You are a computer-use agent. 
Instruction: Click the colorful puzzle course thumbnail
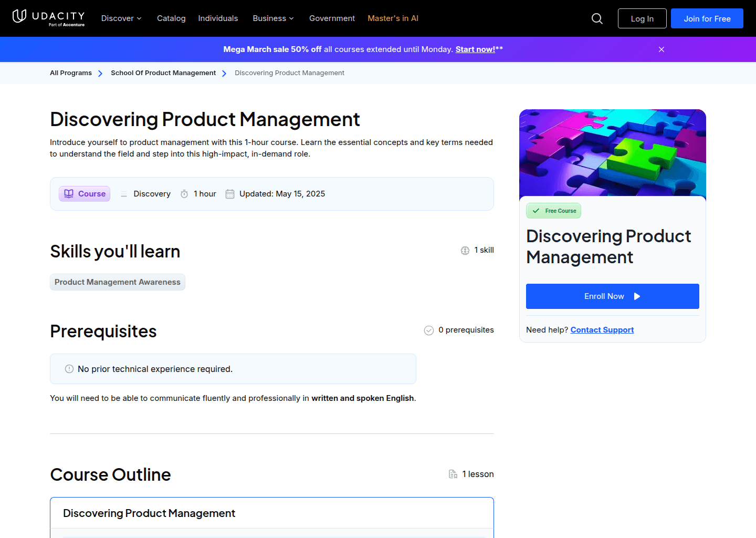(x=612, y=153)
